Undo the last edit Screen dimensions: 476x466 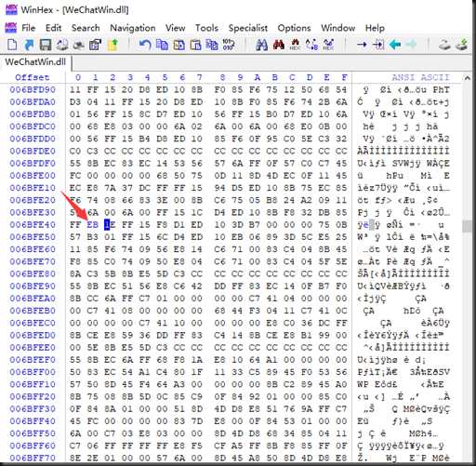pos(145,45)
